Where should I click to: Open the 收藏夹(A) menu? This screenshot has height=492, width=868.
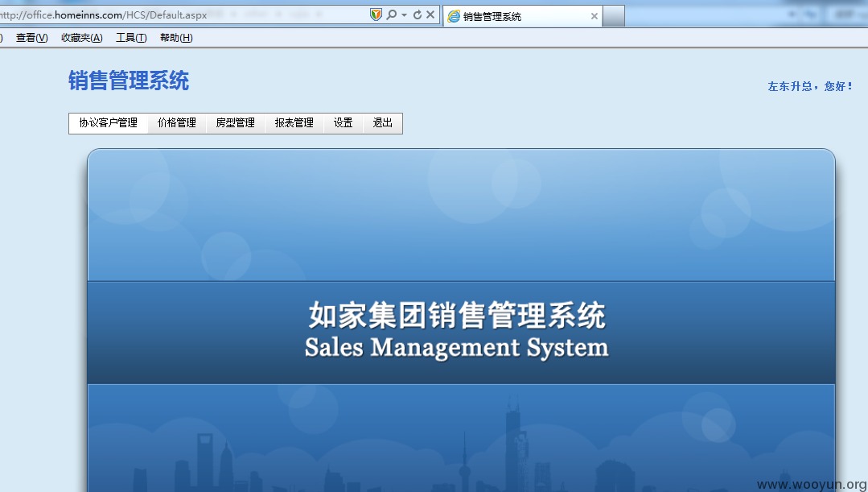pos(82,38)
